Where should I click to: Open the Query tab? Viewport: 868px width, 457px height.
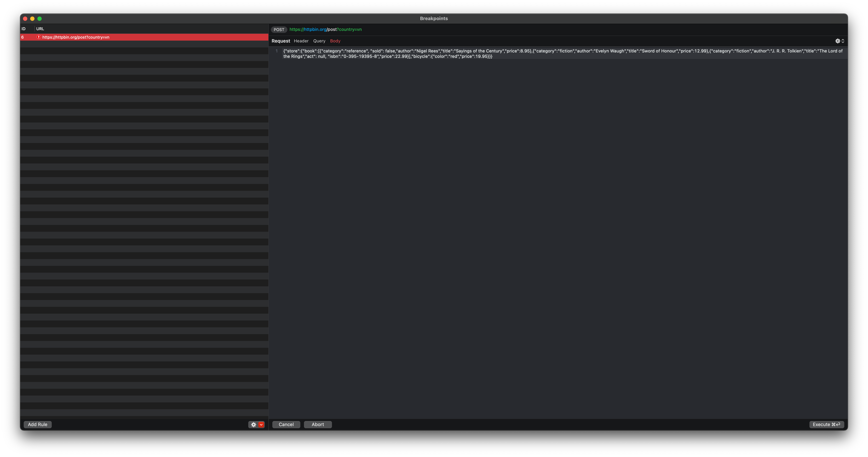point(319,41)
